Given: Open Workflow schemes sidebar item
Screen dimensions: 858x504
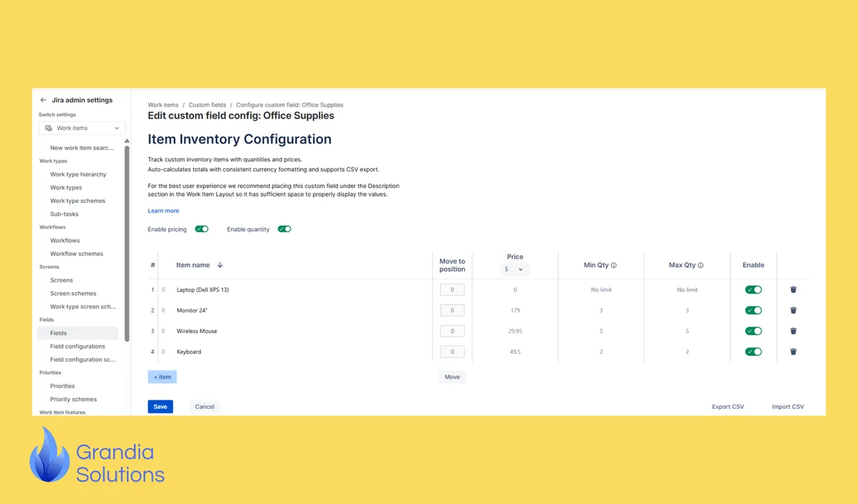Looking at the screenshot, I should [77, 254].
